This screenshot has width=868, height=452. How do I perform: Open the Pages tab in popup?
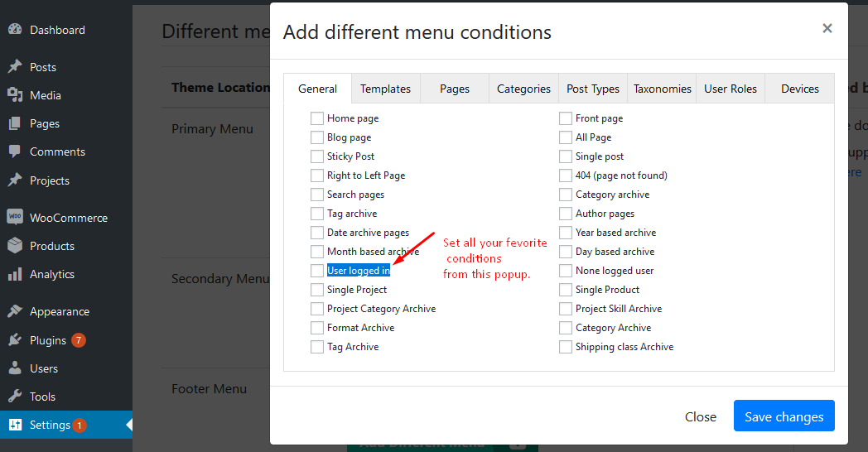tap(455, 89)
